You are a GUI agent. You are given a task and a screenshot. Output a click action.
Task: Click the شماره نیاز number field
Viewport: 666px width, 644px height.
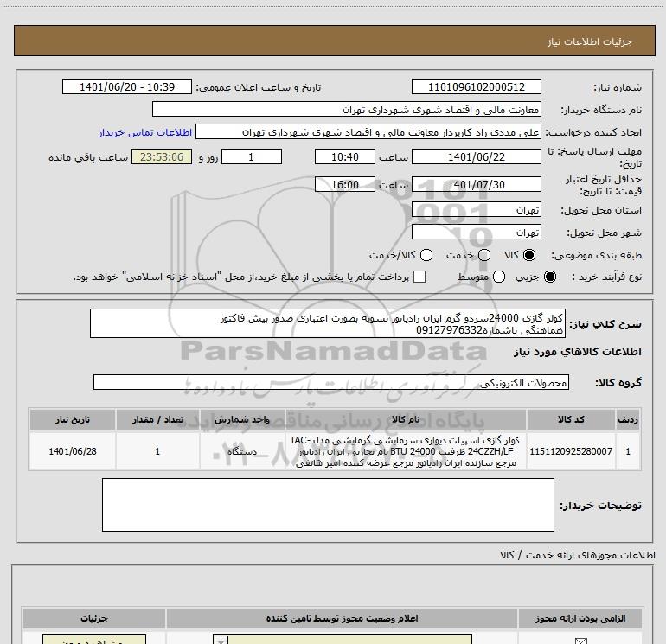coord(476,86)
